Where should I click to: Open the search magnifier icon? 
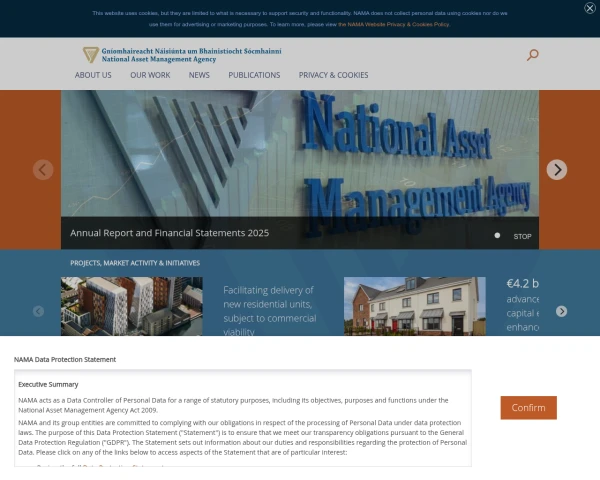532,55
